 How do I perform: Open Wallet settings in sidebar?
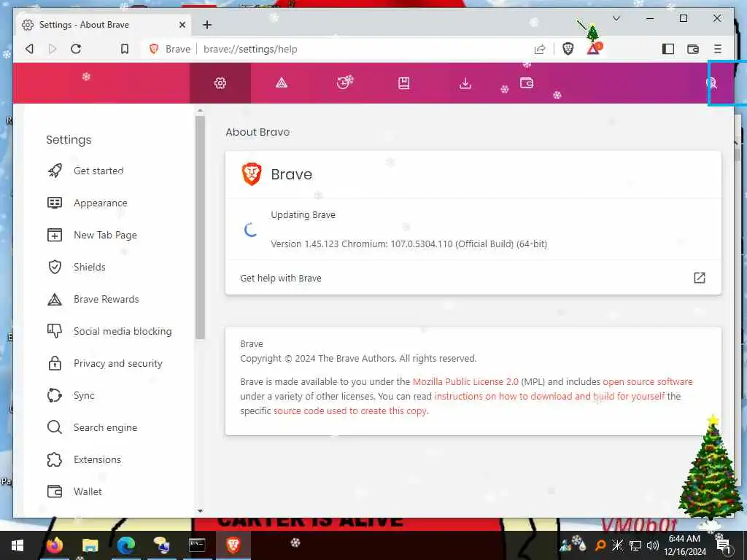(x=88, y=492)
